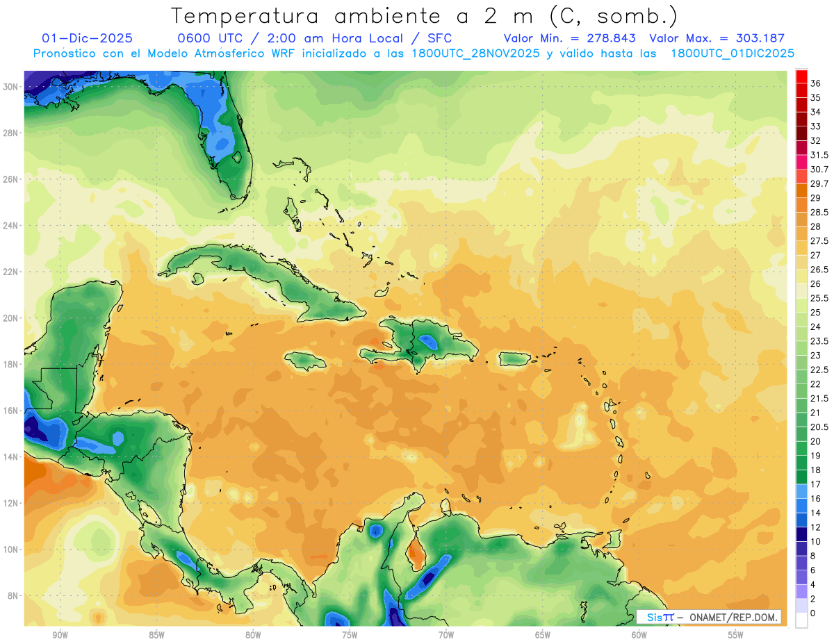The height and width of the screenshot is (644, 834).
Task: Click the '55W' longitude label
Action: [x=736, y=635]
